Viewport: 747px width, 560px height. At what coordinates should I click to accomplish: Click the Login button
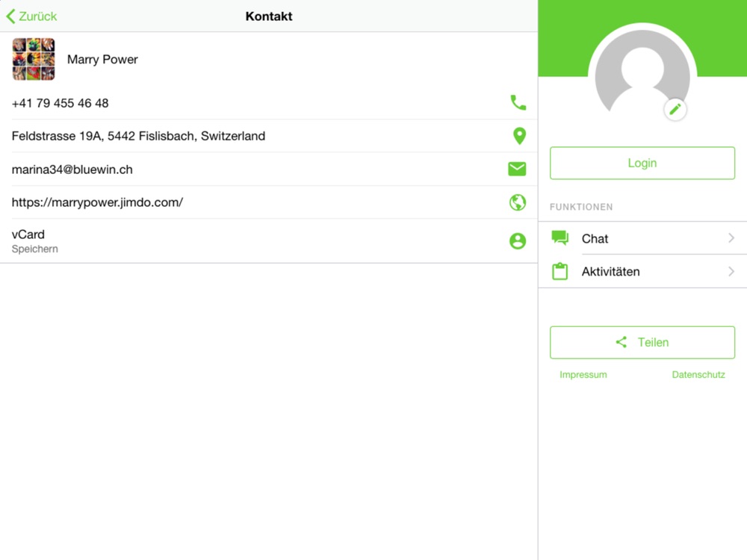coord(642,163)
